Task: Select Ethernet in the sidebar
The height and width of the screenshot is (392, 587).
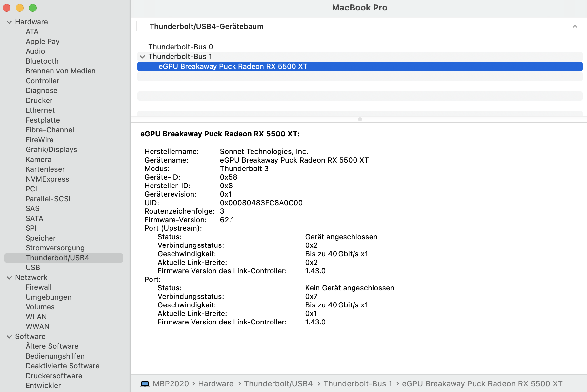Action: click(40, 110)
